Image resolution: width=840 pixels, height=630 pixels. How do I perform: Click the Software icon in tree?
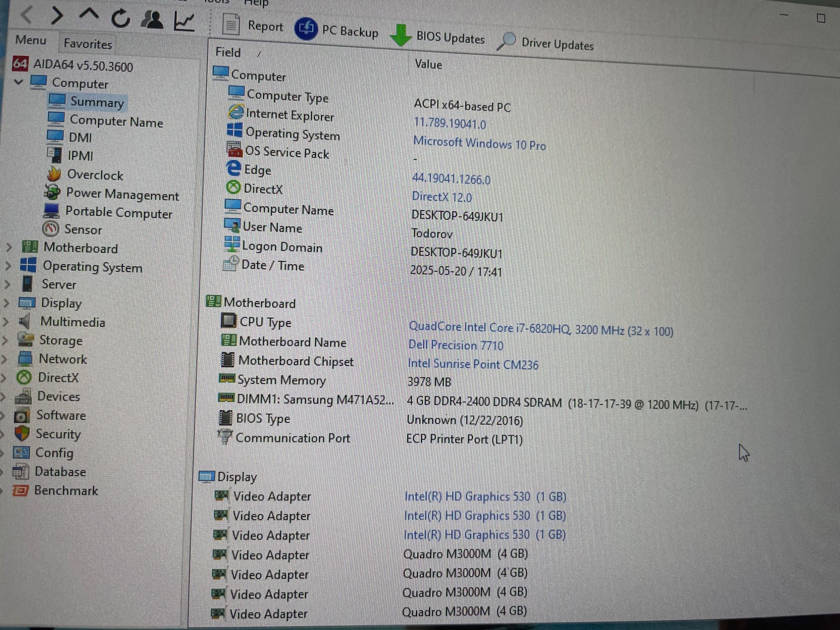21,415
